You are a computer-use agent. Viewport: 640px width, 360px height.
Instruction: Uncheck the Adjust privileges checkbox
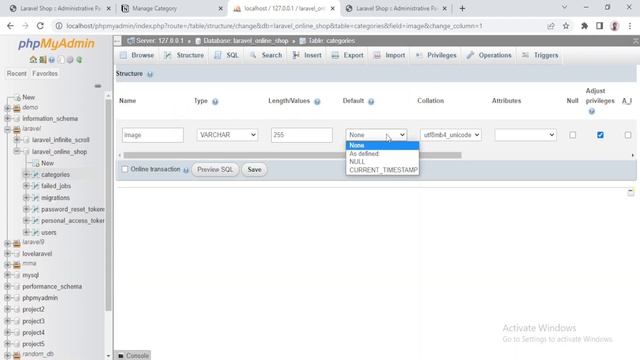pyautogui.click(x=600, y=135)
